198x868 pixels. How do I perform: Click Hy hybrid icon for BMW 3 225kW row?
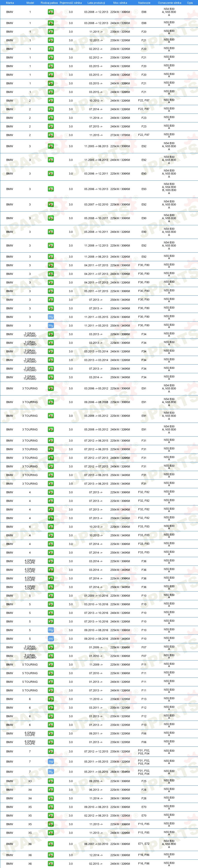point(51,317)
